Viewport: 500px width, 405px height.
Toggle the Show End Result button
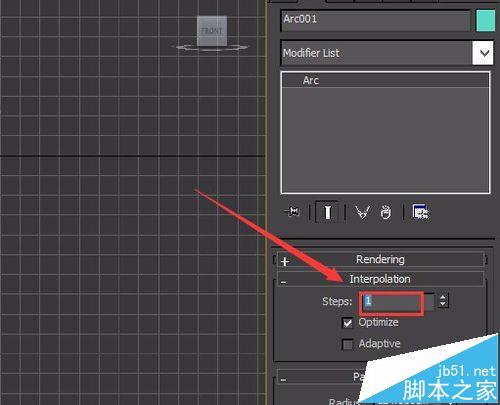coord(327,212)
